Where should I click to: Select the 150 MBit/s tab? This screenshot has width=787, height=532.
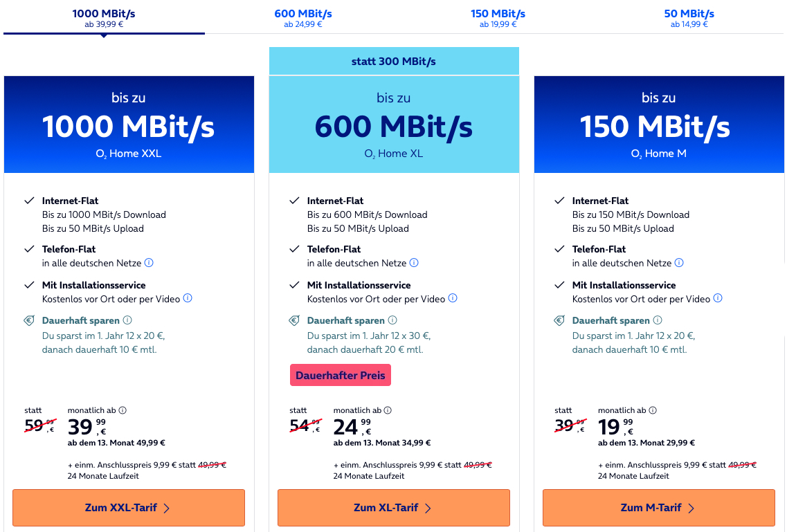[498, 18]
